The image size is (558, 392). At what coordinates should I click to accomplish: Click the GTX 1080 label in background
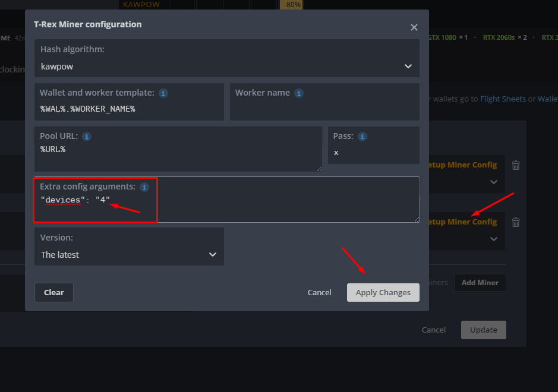coord(442,37)
